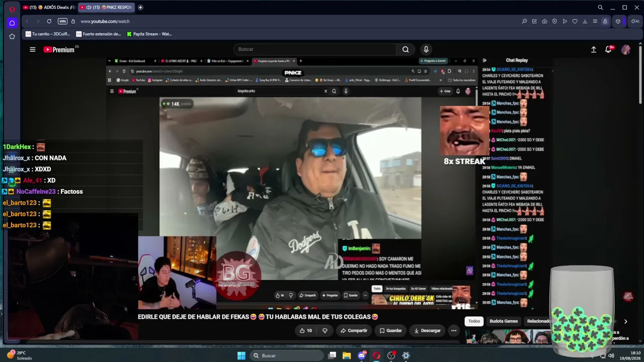Submit the YouTube search magnifier button
The image size is (644, 362).
pyautogui.click(x=406, y=49)
